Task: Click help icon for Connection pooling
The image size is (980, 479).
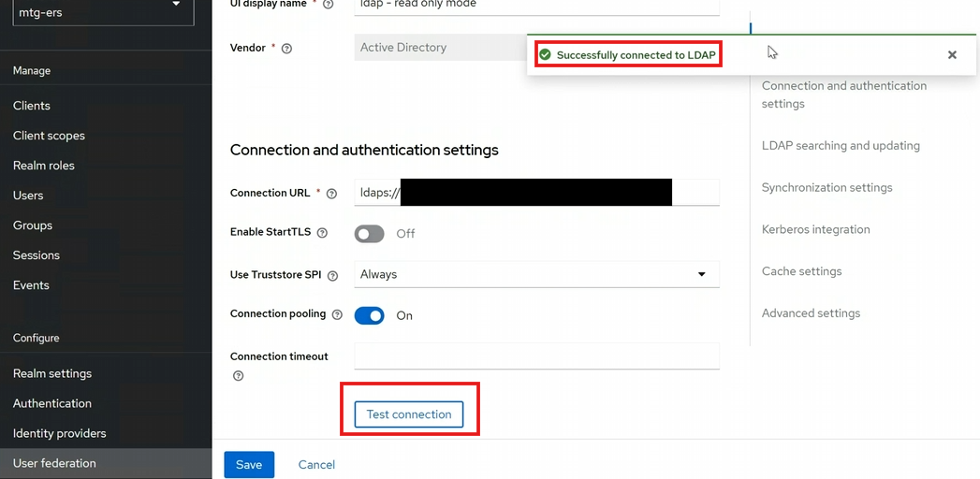Action: click(337, 315)
